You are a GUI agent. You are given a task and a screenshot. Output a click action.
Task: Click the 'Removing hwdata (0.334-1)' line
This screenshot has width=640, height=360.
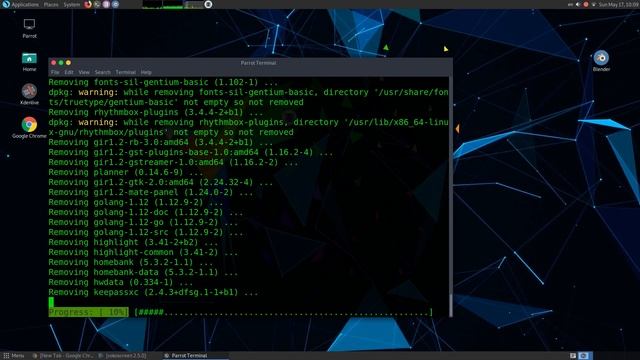(120, 282)
